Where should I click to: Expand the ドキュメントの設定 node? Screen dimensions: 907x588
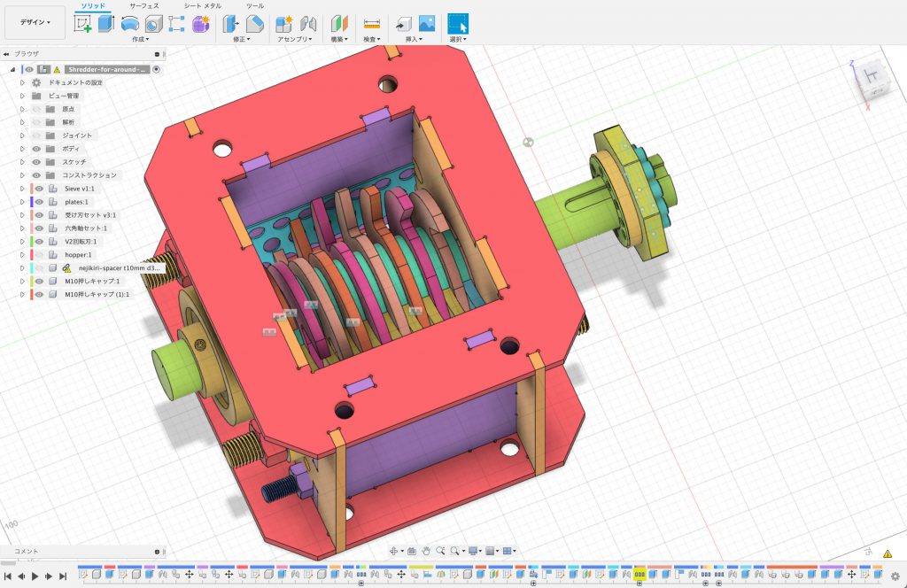point(22,82)
